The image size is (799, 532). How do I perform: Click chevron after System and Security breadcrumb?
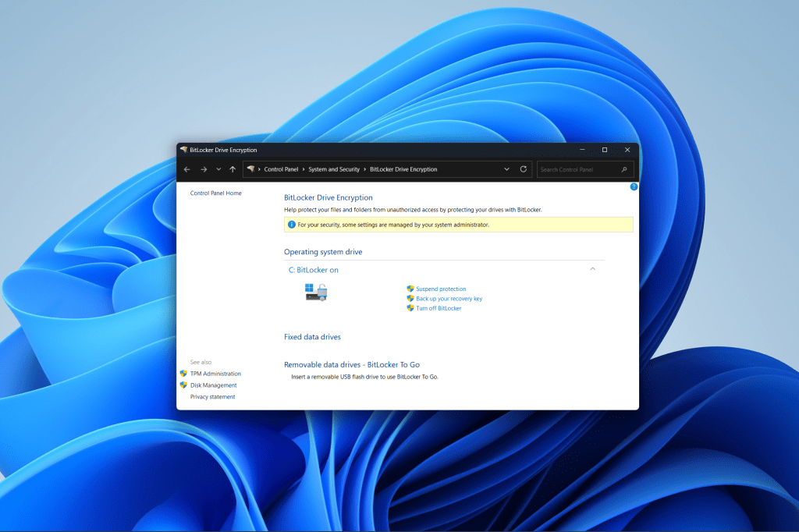[365, 169]
